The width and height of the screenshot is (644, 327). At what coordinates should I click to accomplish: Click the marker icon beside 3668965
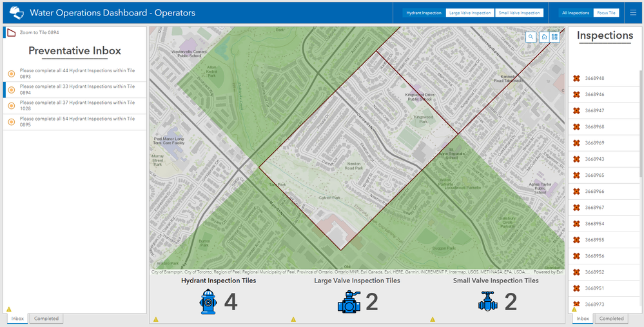pos(576,175)
